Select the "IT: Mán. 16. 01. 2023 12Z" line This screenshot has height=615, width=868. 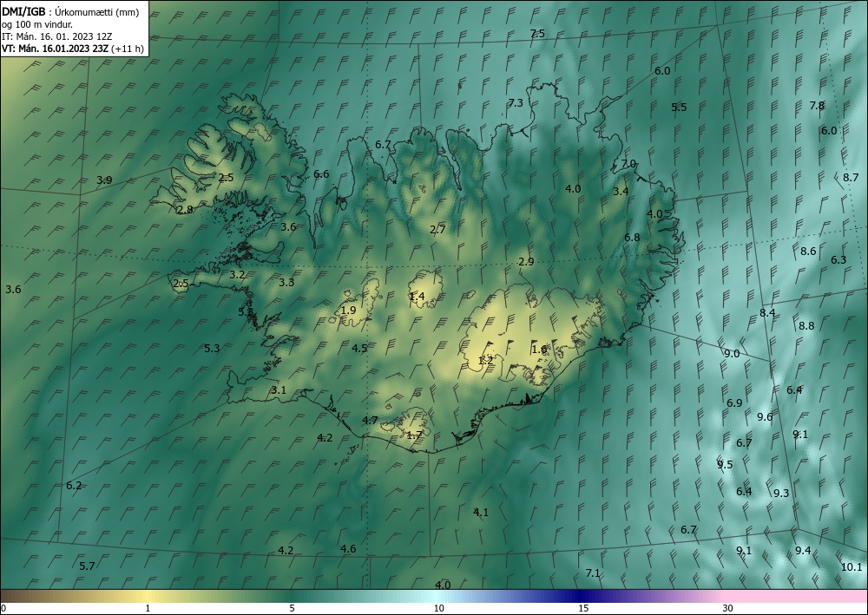(x=57, y=36)
